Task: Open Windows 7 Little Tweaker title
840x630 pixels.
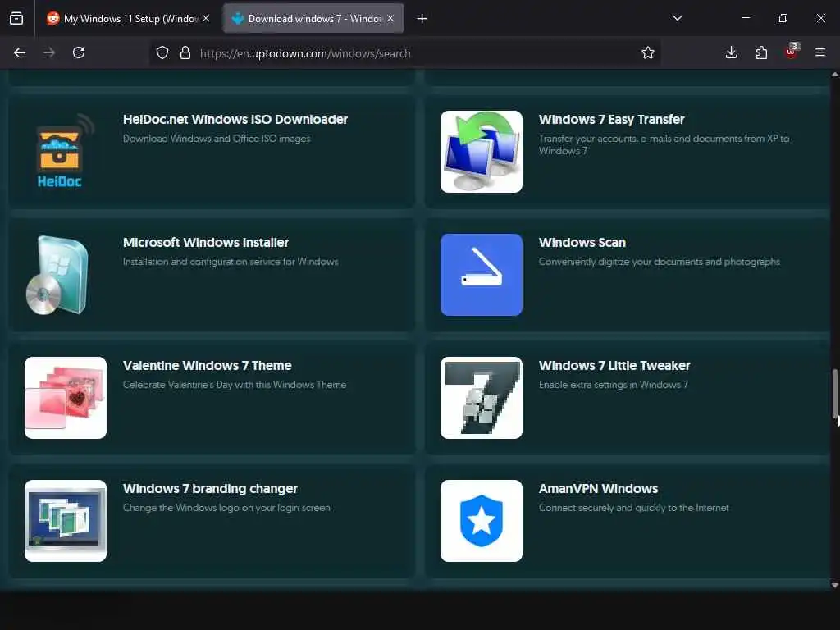Action: tap(614, 366)
